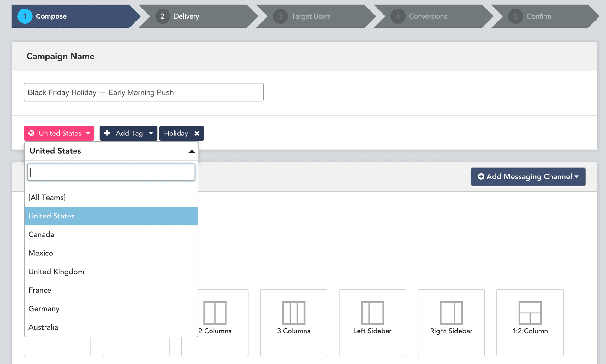
Task: Select Canada from the team list
Action: [x=41, y=235]
